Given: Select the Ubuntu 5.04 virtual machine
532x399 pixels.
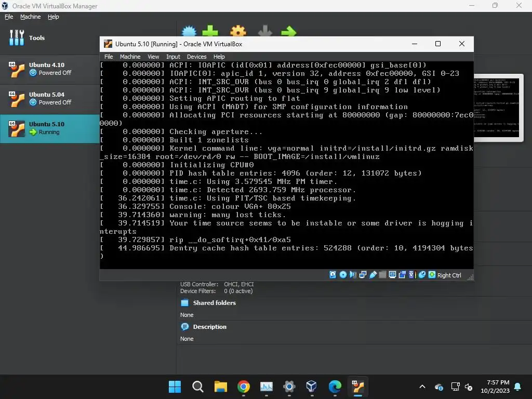Looking at the screenshot, I should click(x=49, y=98).
